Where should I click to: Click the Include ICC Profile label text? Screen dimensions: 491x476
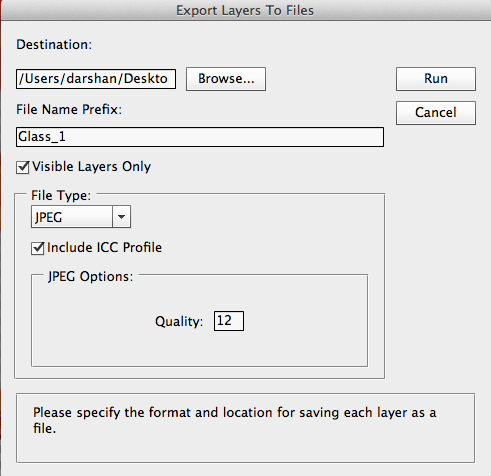(104, 248)
